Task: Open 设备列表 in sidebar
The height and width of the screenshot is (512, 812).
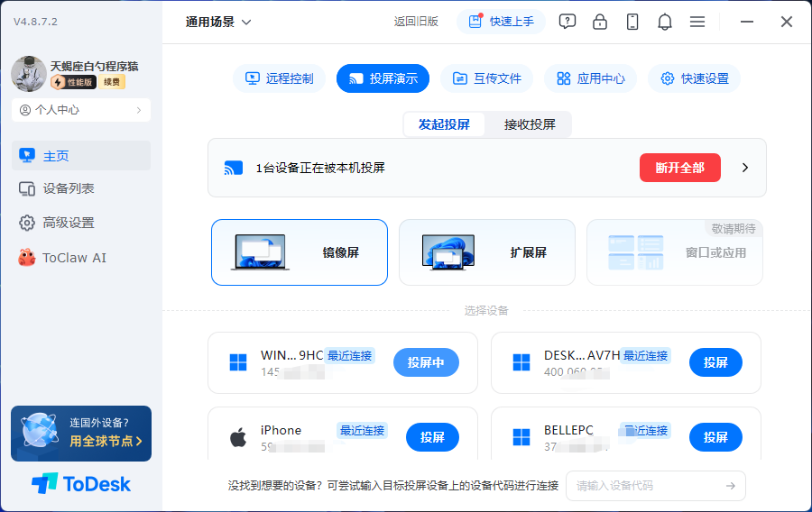Action: coord(81,188)
